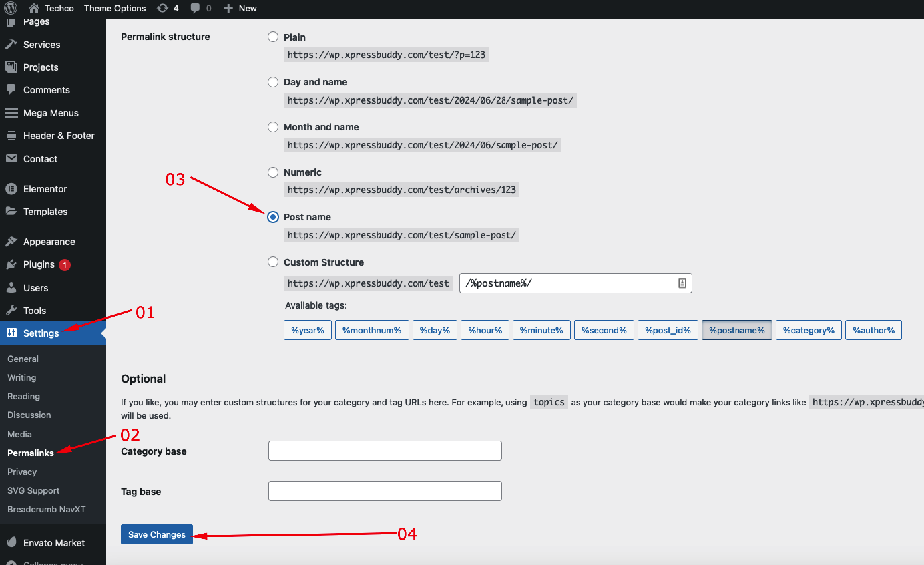This screenshot has width=924, height=565.
Task: Add the %category% tag button
Action: pos(808,330)
